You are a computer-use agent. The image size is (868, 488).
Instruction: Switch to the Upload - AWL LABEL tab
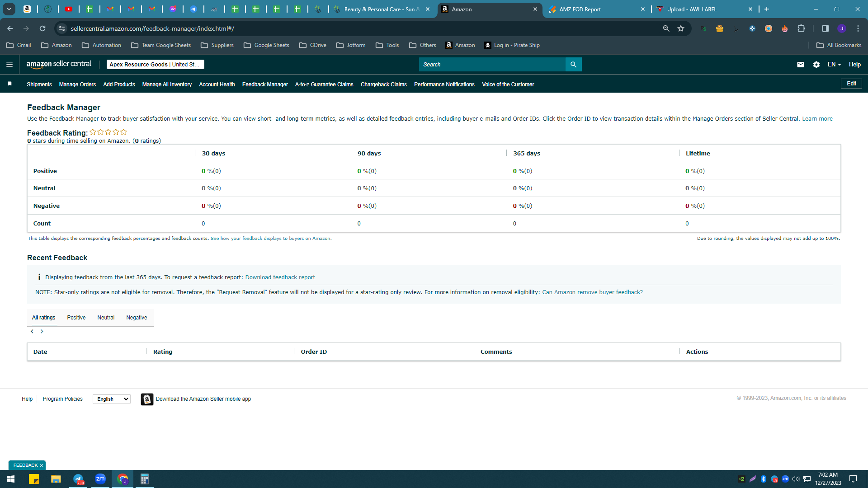pyautogui.click(x=704, y=9)
